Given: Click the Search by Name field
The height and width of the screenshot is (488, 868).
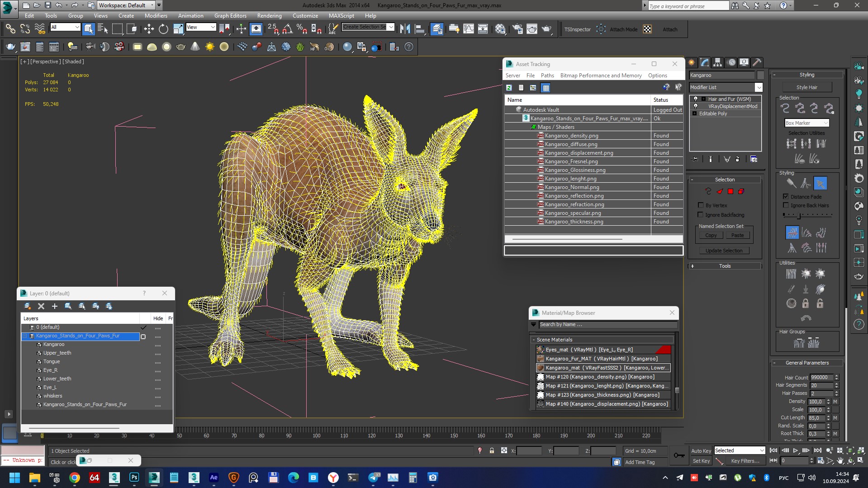Looking at the screenshot, I should (607, 324).
